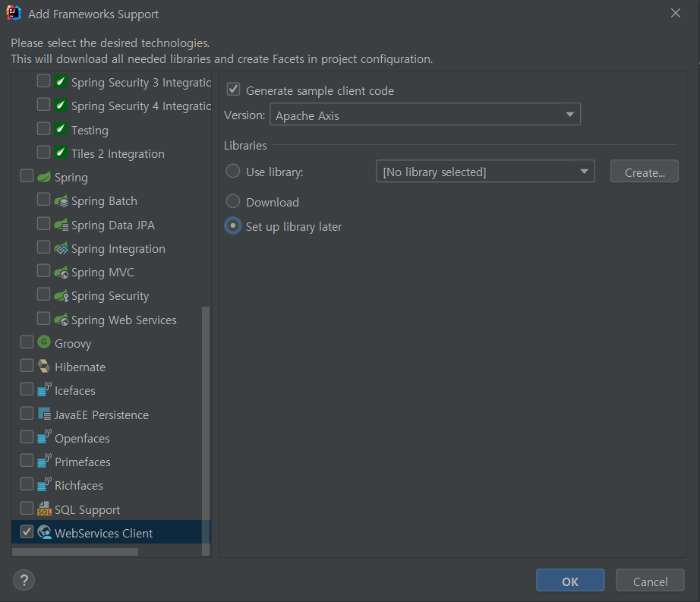
Task: Open help with the question mark button
Action: (x=24, y=580)
